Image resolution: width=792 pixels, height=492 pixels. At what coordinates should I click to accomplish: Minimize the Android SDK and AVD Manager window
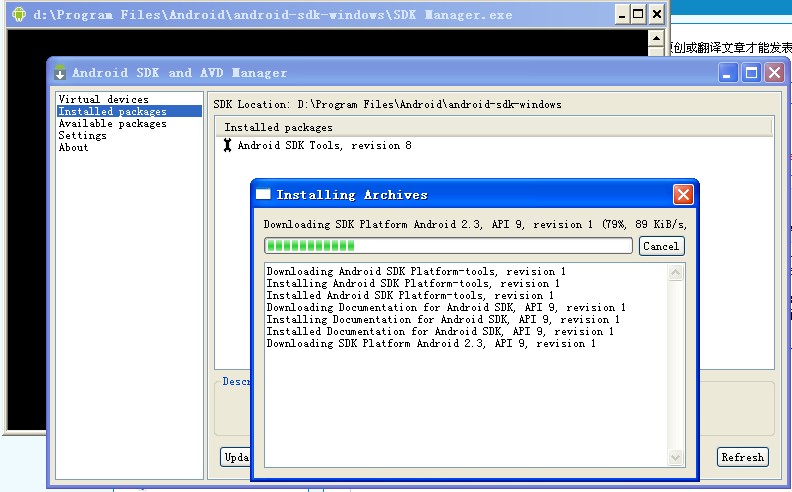727,73
